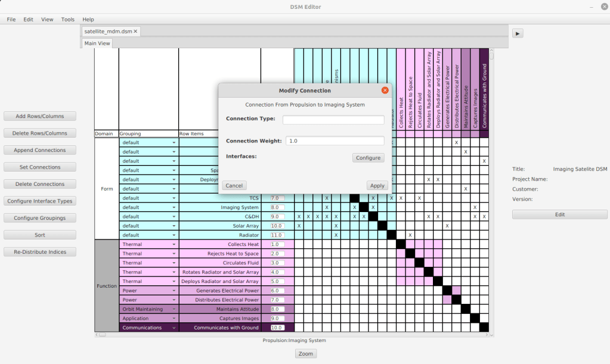Open Communications grouping dropdown
610x364 pixels.
pos(148,328)
